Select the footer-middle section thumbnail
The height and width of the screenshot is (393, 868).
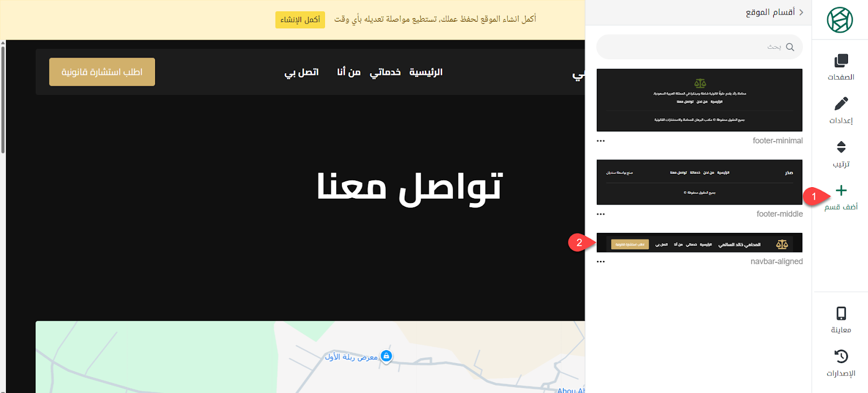point(699,182)
